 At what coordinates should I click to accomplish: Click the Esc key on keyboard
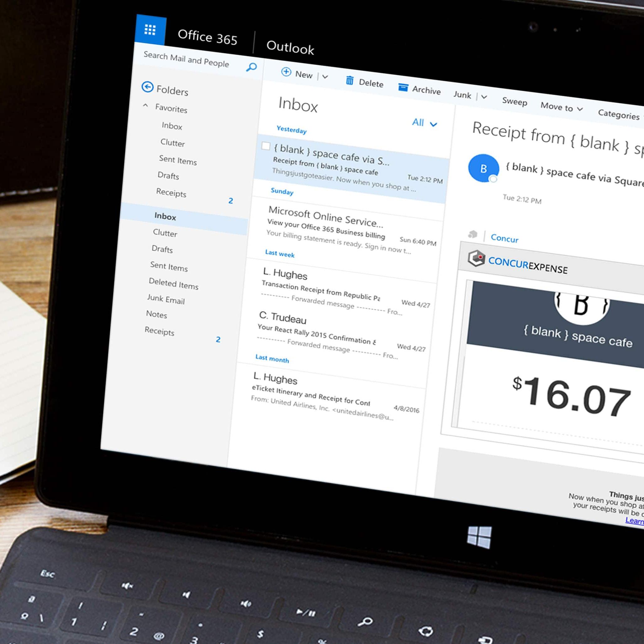(x=48, y=573)
